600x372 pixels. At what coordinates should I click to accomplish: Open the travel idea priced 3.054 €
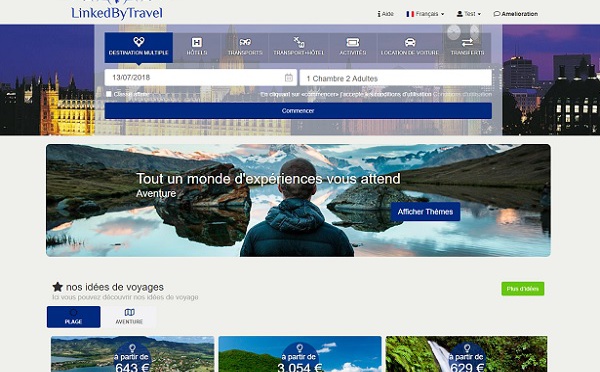coord(300,354)
